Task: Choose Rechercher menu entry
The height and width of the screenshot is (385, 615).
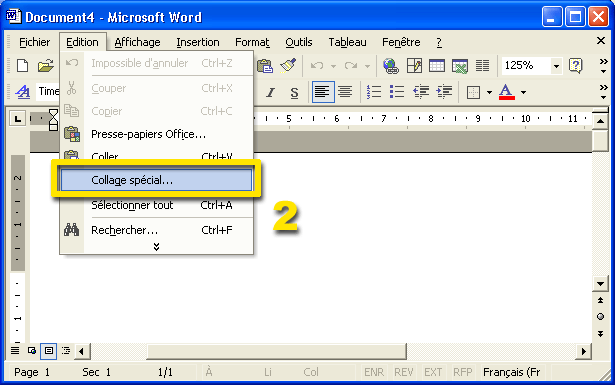Action: (156, 230)
